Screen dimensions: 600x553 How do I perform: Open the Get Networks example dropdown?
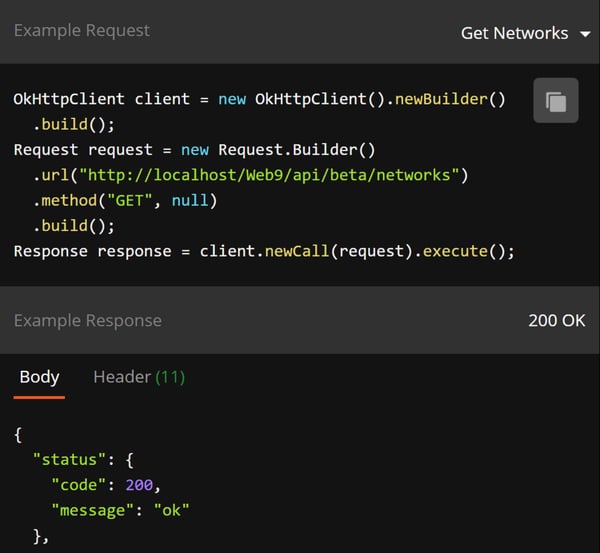[525, 33]
